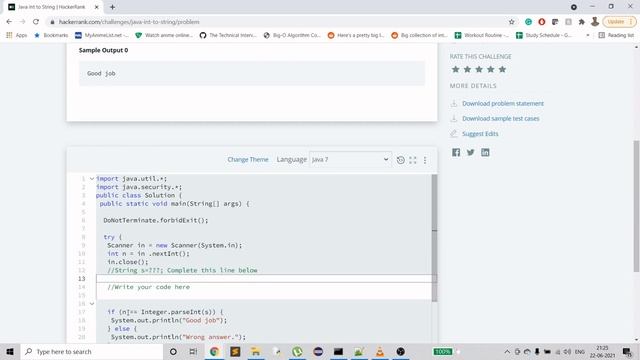This screenshot has height=360, width=640.
Task: Go back to the previous page
Action: 9,22
